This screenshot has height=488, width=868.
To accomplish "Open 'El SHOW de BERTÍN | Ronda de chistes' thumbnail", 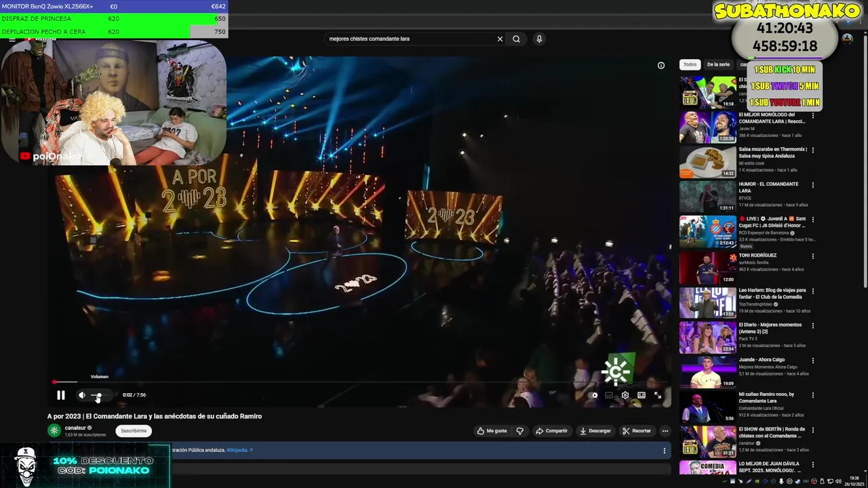I will click(x=707, y=442).
